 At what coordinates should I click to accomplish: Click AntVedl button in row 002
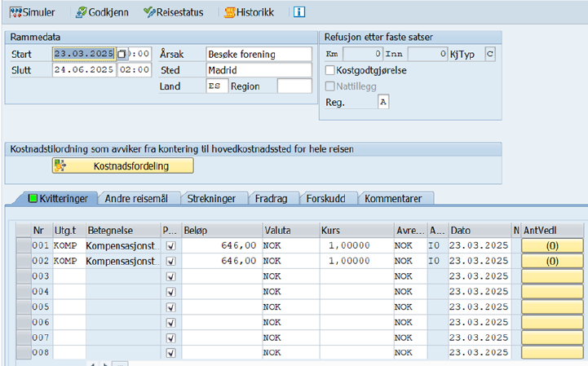point(552,262)
